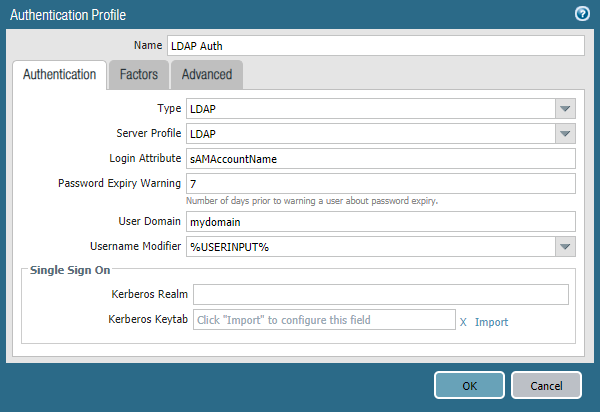Click the Import link for Kerberos Keytab
This screenshot has height=412, width=600.
point(491,322)
